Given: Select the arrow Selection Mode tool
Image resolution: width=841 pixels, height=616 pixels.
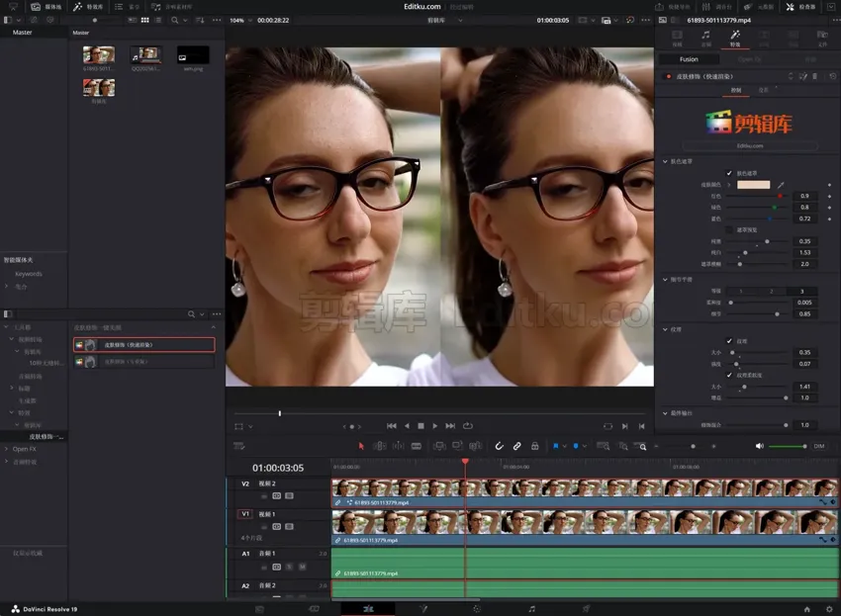Looking at the screenshot, I should (x=361, y=446).
